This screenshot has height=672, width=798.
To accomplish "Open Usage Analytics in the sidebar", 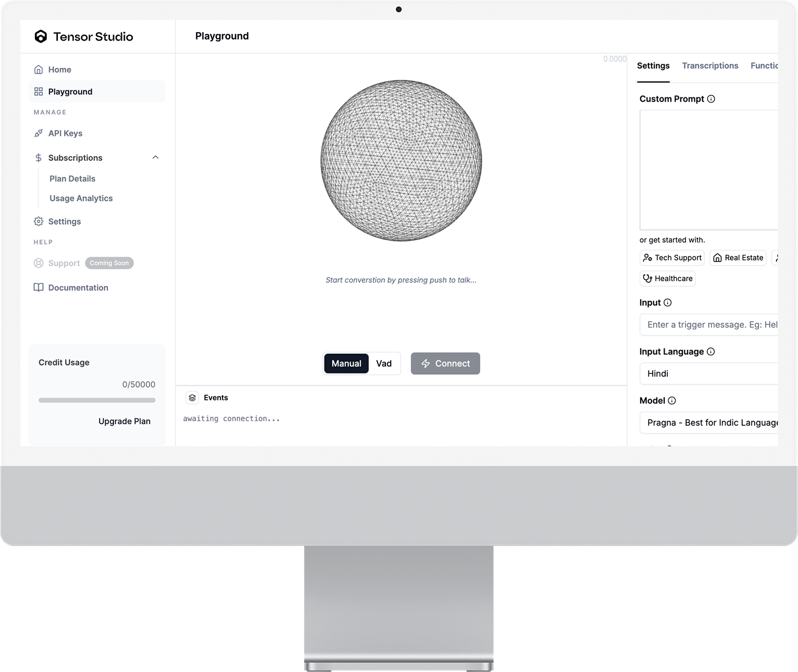I will tap(81, 198).
